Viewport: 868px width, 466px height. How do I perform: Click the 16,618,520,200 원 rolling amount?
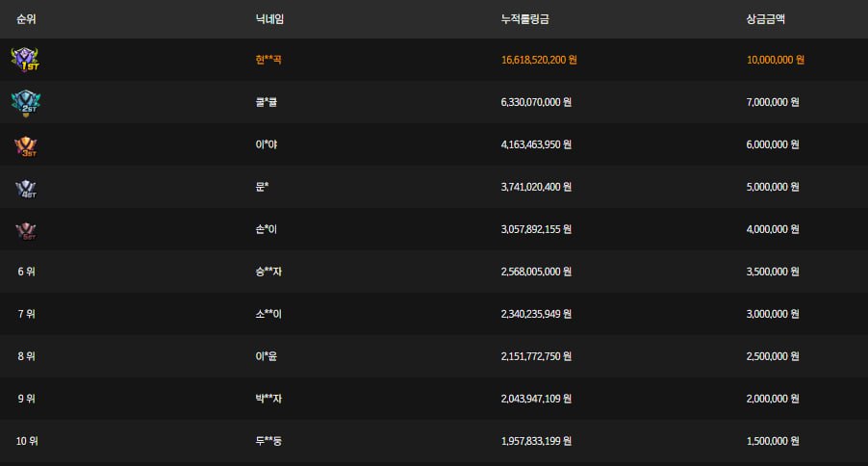coord(539,60)
